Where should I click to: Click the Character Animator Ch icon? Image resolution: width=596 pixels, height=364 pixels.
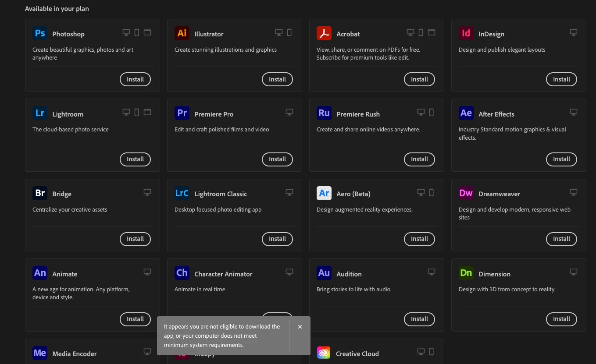tap(182, 273)
